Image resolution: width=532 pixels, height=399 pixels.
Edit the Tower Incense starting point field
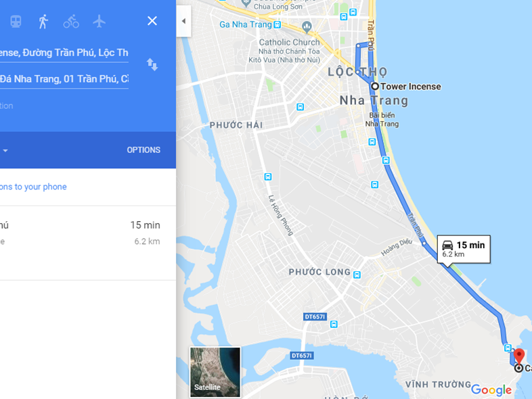tap(64, 53)
